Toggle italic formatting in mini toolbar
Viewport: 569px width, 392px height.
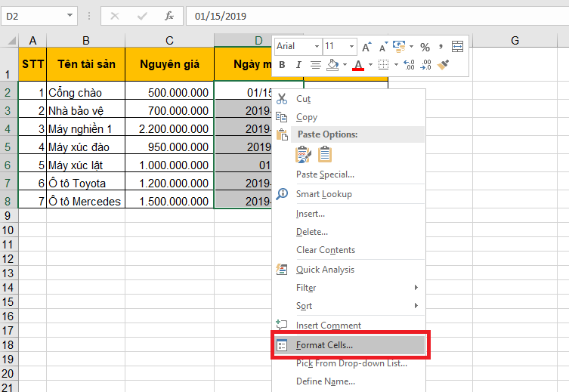298,65
